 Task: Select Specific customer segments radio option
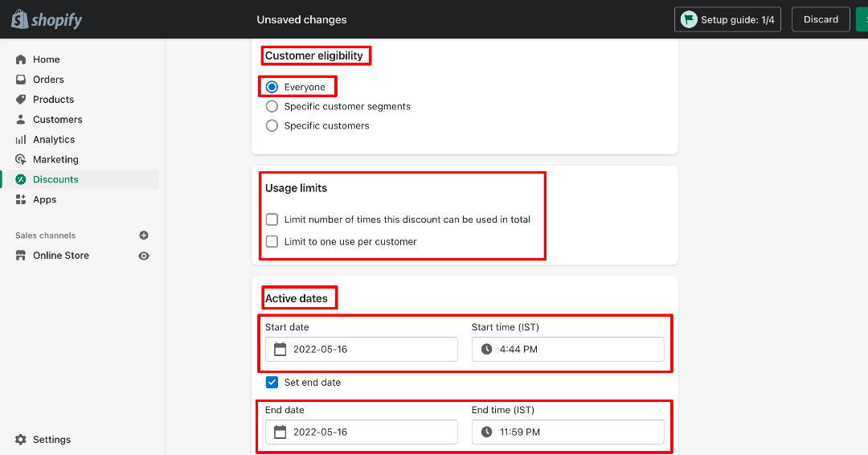[272, 106]
